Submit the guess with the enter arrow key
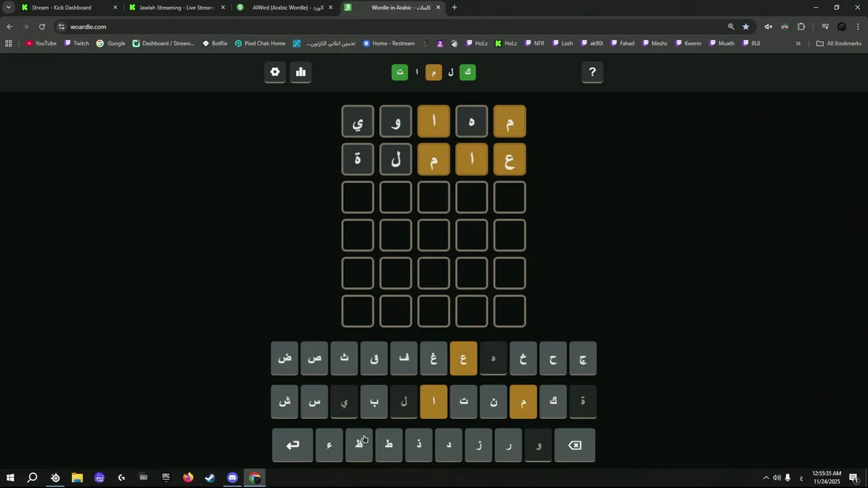This screenshot has height=488, width=868. point(293,445)
